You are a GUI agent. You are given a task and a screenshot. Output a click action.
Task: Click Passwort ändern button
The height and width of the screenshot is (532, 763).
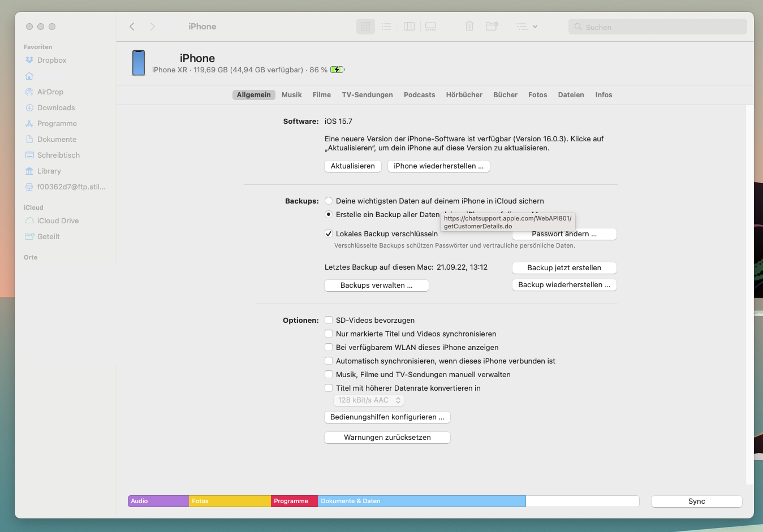click(x=564, y=234)
